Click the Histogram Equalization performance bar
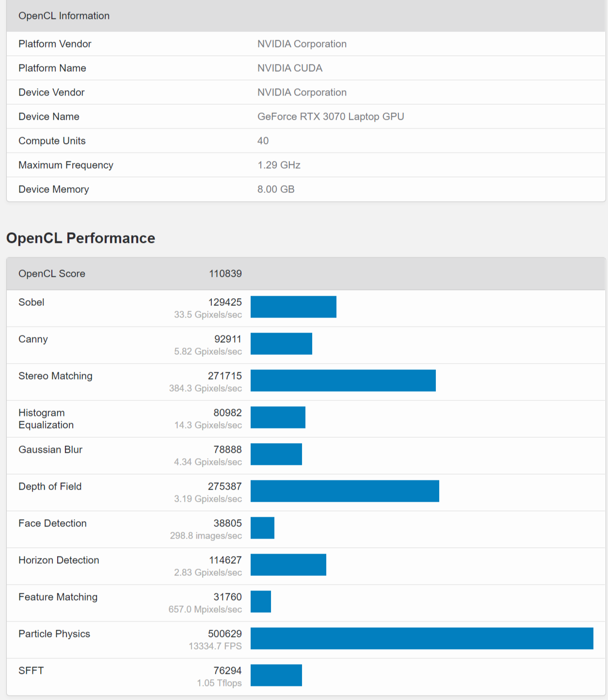This screenshot has width=608, height=700. [278, 417]
